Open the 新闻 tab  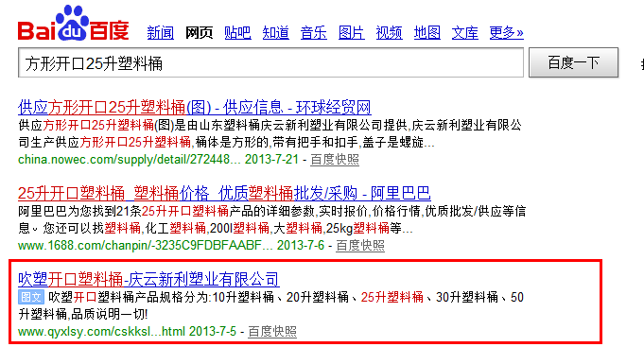coord(161,32)
